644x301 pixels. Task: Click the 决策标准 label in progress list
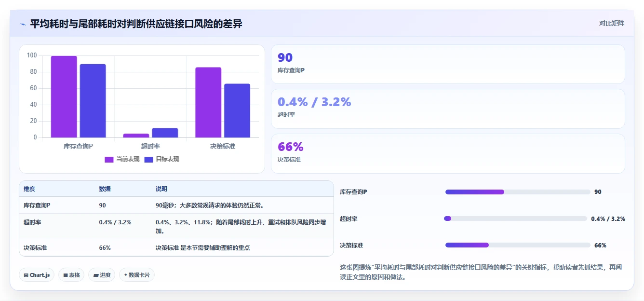click(x=351, y=245)
